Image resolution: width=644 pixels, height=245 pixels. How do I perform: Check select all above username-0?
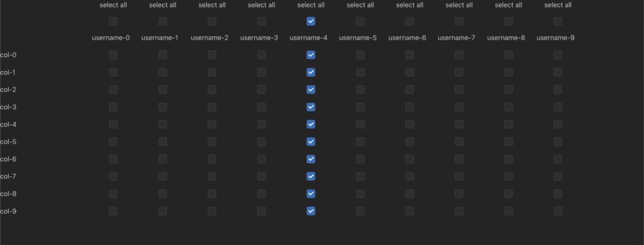113,21
